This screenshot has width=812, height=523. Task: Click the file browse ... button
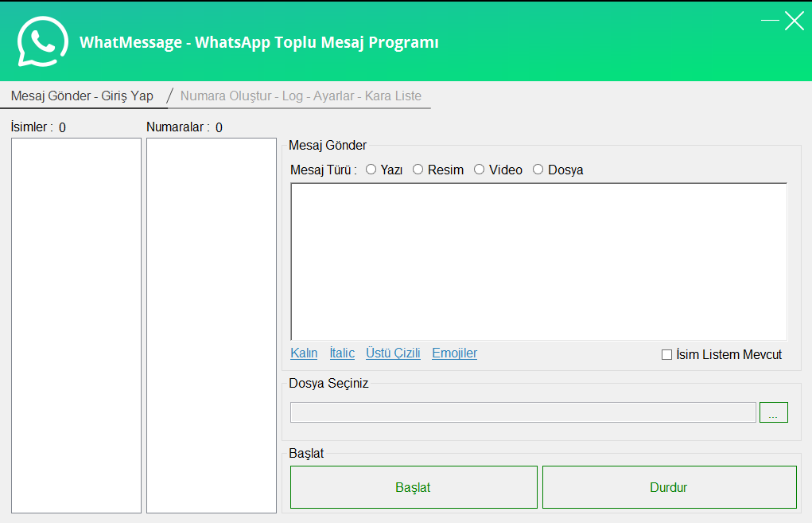click(x=773, y=412)
